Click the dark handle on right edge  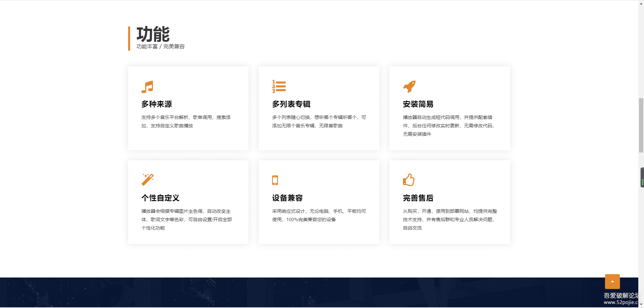(x=642, y=177)
